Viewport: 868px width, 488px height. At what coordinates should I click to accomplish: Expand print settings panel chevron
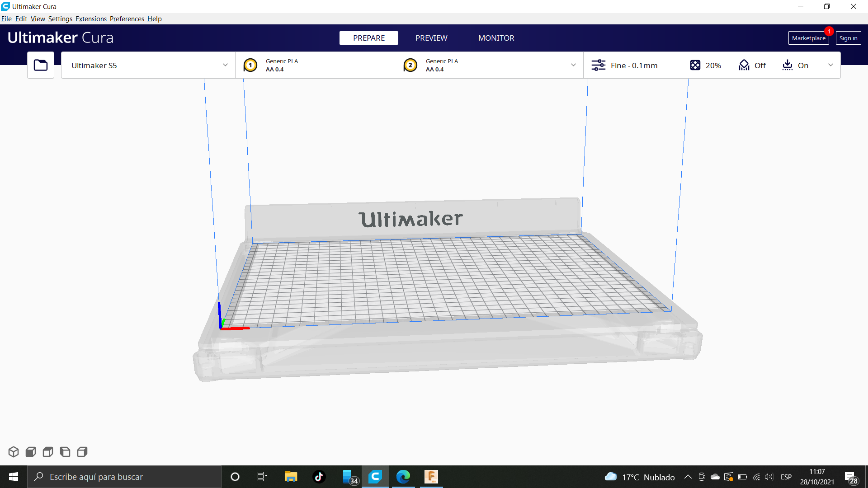[x=830, y=65]
